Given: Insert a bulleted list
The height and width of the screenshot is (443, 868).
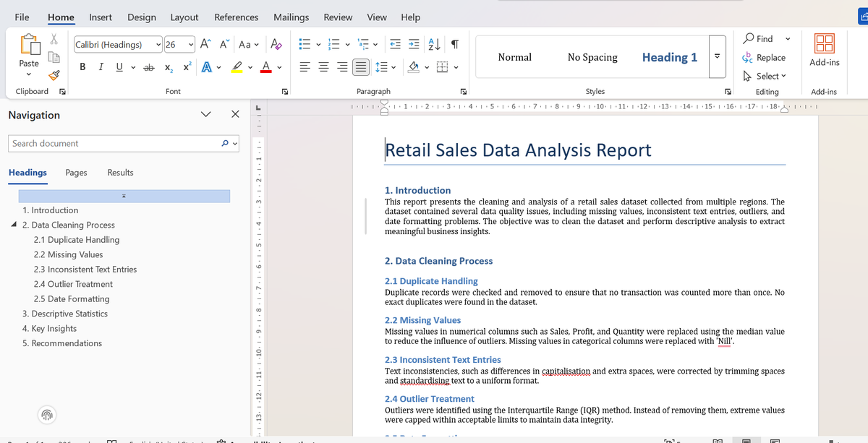Looking at the screenshot, I should (x=305, y=44).
